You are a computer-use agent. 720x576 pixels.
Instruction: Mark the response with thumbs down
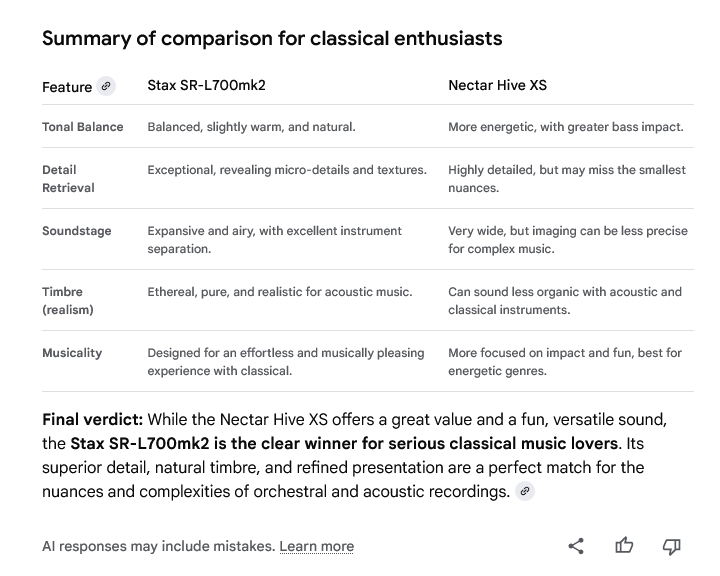point(672,545)
